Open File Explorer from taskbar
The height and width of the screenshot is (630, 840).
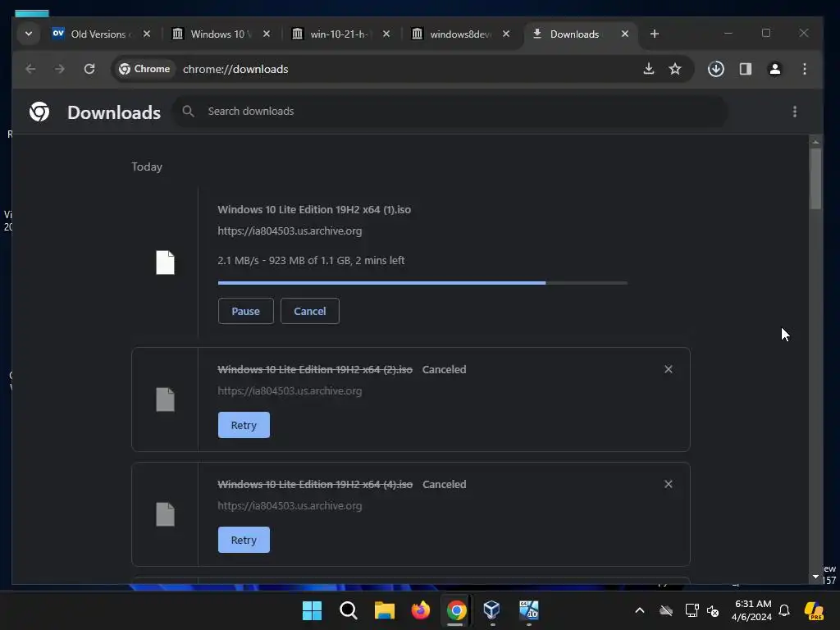coord(384,610)
